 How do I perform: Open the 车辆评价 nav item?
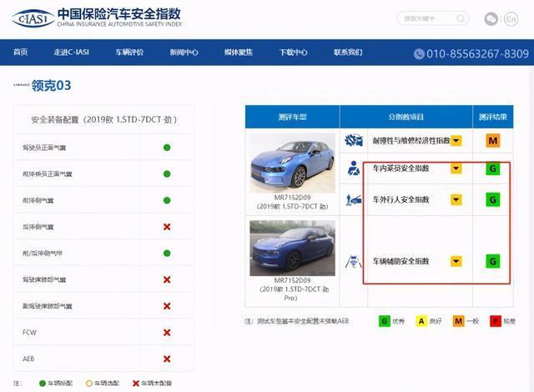pyautogui.click(x=129, y=52)
